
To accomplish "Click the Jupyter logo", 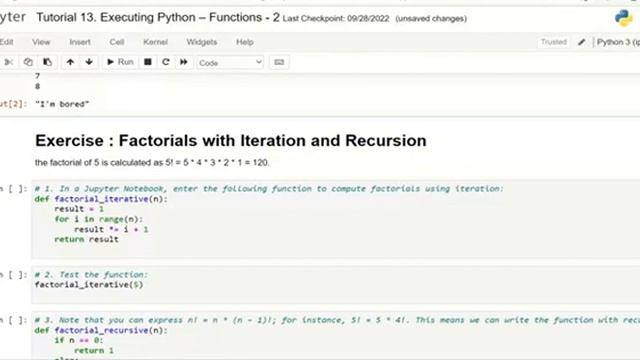I will point(12,18).
